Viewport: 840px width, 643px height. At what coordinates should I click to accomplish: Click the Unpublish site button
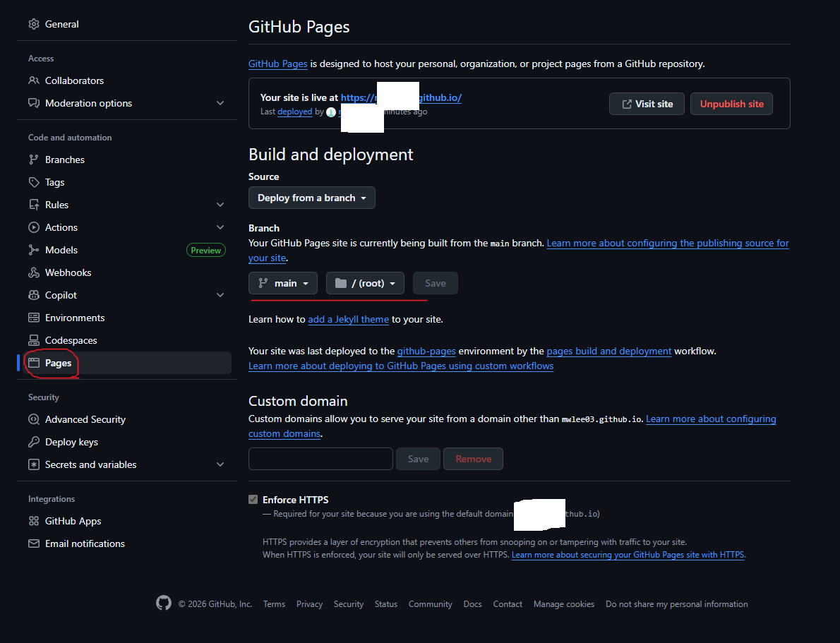coord(732,104)
